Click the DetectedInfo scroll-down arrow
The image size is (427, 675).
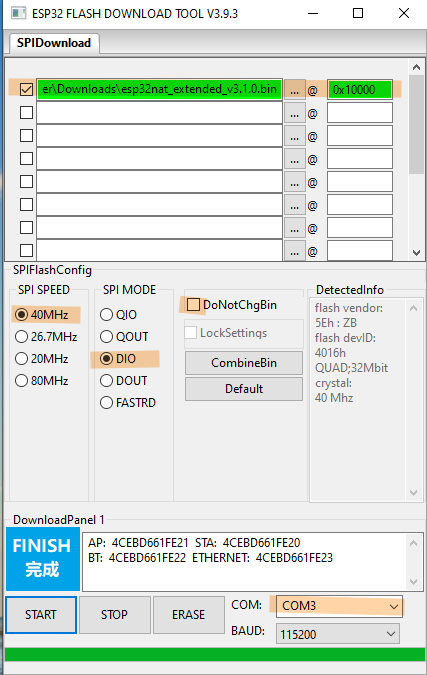(x=413, y=493)
